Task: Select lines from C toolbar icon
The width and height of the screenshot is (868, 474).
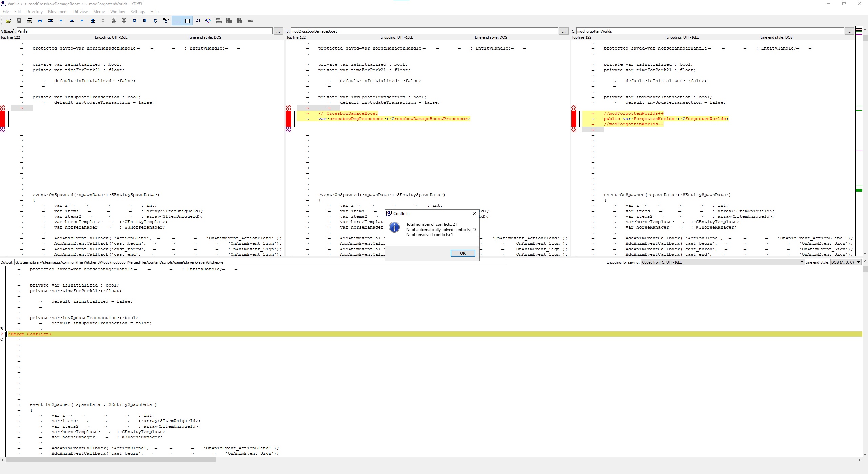Action: 156,21
